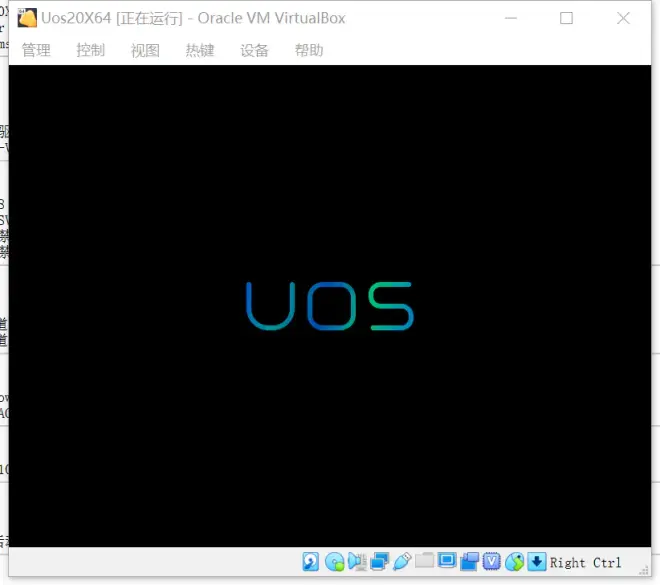Click the USB devices status icon
660x585 pixels.
point(402,562)
